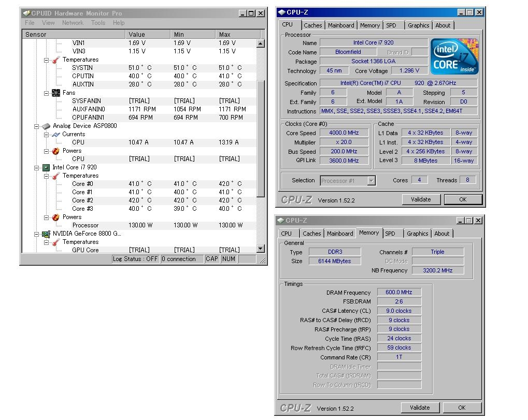Click the NB Frequency 3200.2 MHz field

click(438, 270)
